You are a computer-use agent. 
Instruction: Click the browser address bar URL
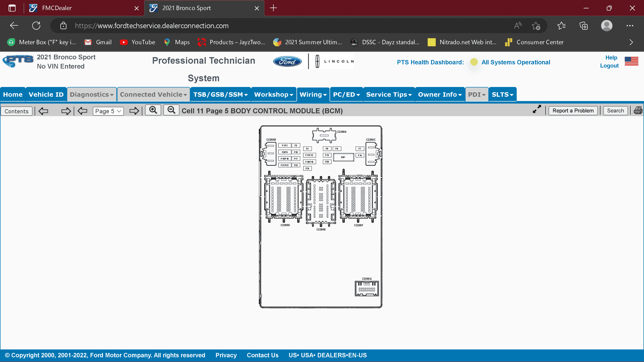(152, 26)
